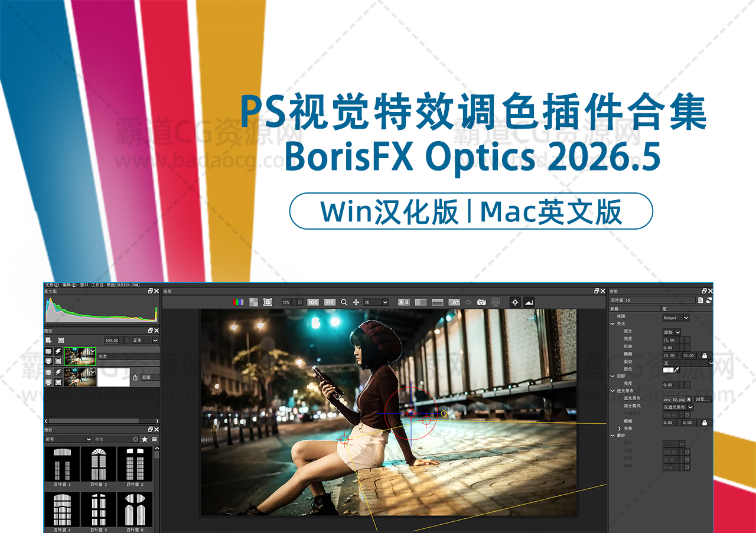Toggle the A|B comparison mode
The width and height of the screenshot is (756, 533).
point(403,302)
